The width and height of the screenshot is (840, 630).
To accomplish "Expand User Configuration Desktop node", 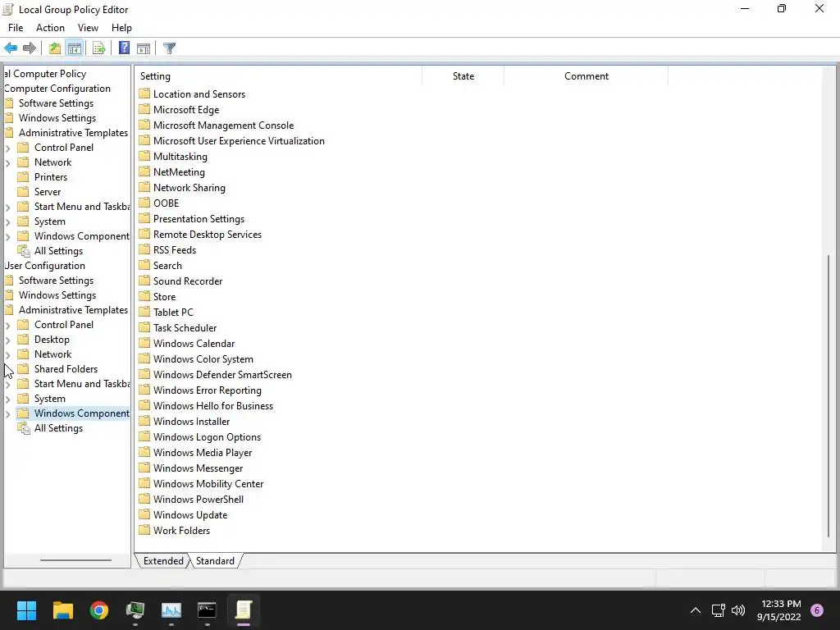I will pyautogui.click(x=7, y=340).
